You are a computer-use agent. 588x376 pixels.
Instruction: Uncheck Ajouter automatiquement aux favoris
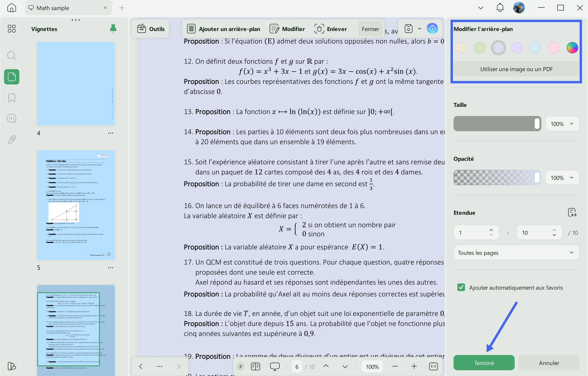(461, 287)
